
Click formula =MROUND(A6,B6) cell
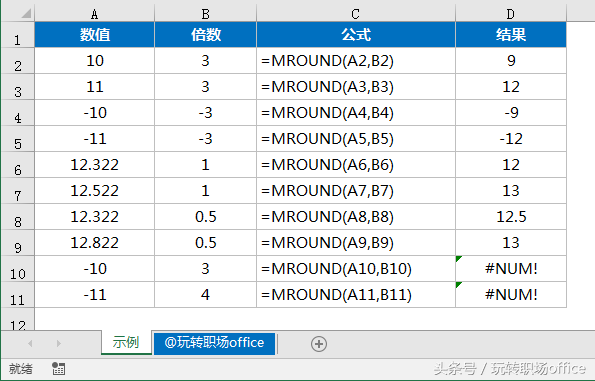(x=356, y=165)
